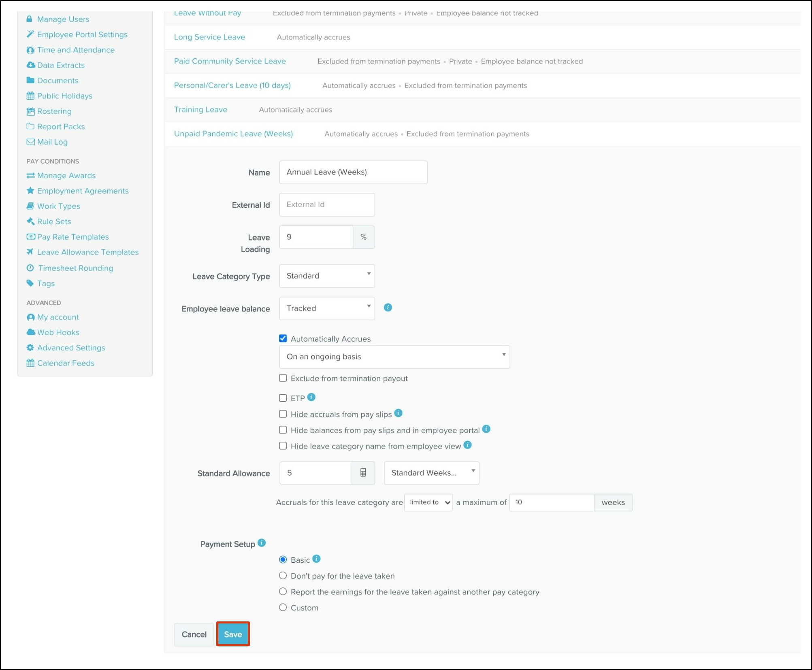Select the Custom payment setup option
Screen dimensions: 812x670
coord(283,607)
